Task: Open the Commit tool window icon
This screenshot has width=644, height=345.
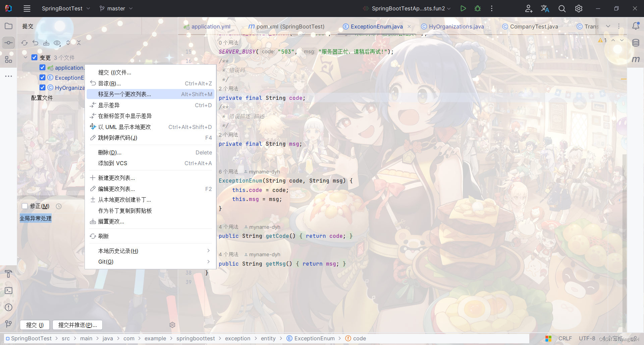Action: 8,43
